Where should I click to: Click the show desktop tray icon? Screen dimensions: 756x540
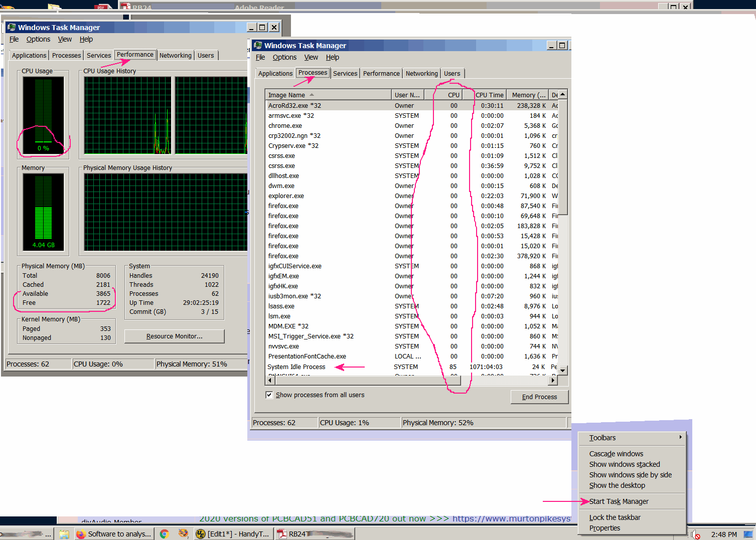click(748, 534)
